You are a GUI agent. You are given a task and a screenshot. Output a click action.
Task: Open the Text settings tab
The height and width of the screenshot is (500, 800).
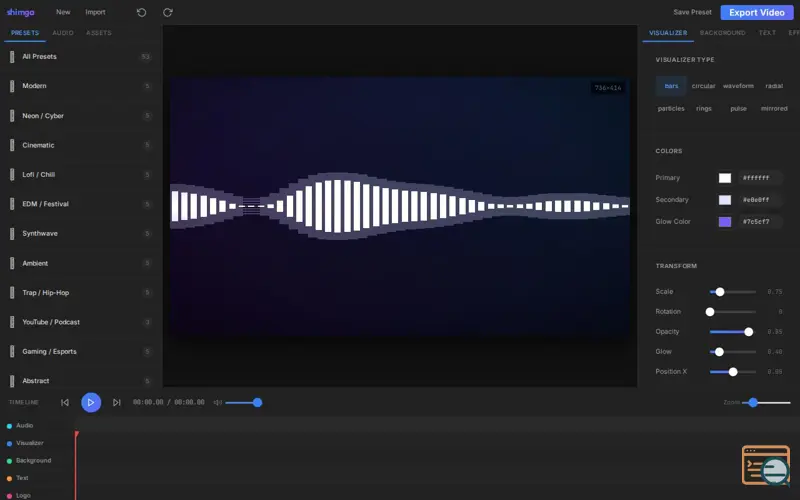(x=767, y=33)
